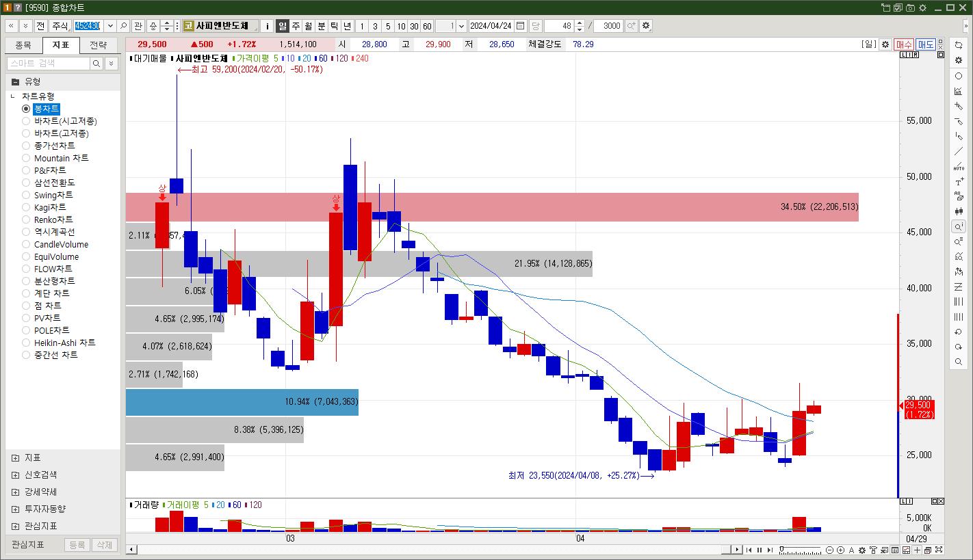
Task: Click the smart search magnifier in left panel
Action: pos(96,63)
